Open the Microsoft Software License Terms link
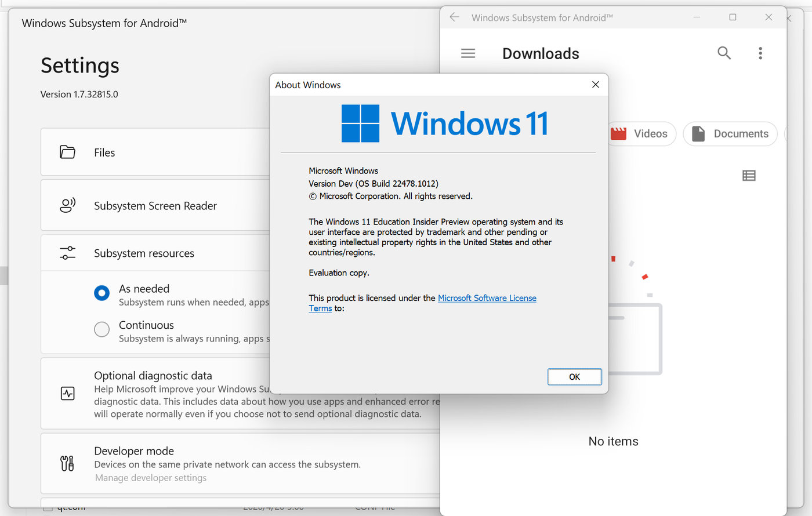 pyautogui.click(x=487, y=297)
